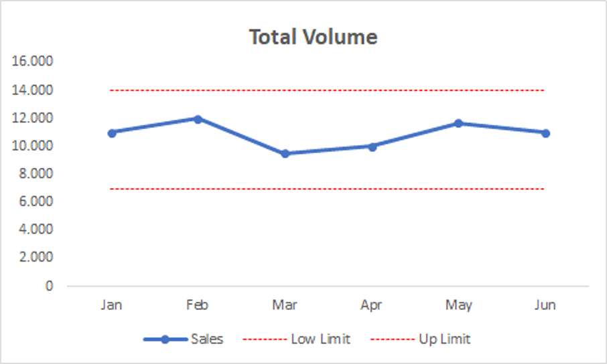Viewport: 607px width, 364px height.
Task: Select the Jan label on horizontal axis
Action: 112,305
